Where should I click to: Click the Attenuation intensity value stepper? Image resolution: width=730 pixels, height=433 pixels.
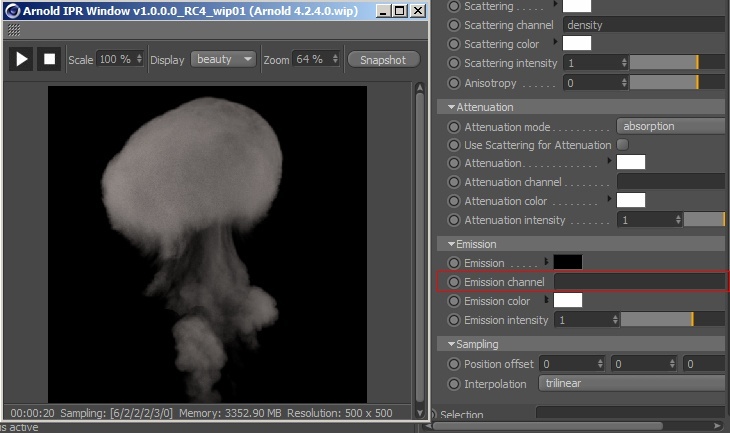[x=678, y=219]
